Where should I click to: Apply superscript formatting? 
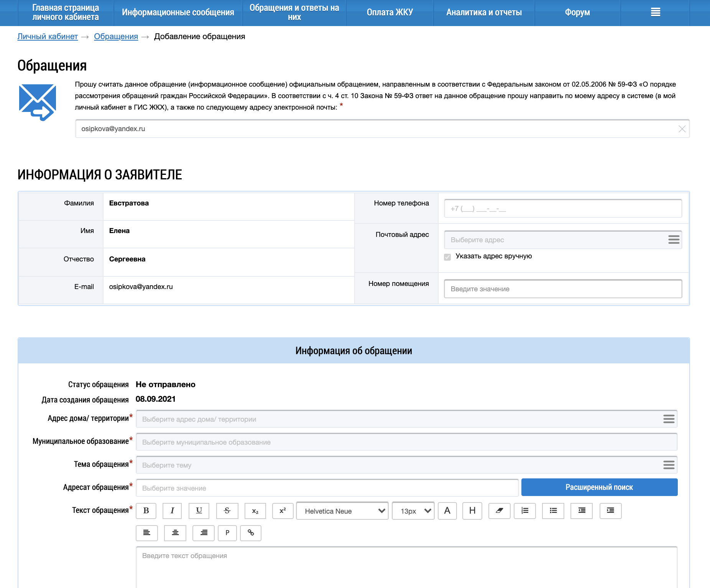pos(283,511)
